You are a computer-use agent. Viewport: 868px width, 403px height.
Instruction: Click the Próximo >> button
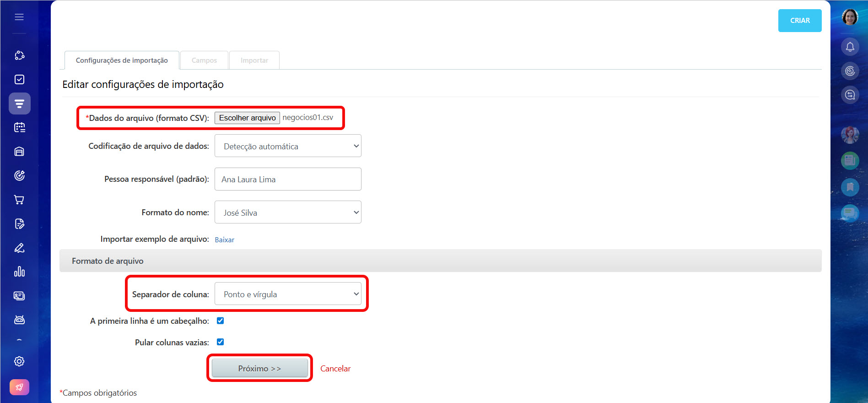pyautogui.click(x=259, y=368)
